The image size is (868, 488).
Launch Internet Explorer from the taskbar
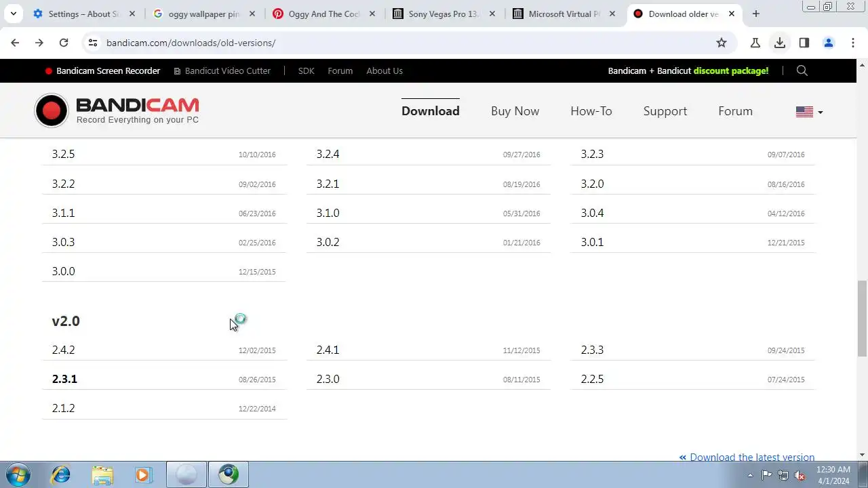[x=61, y=474]
